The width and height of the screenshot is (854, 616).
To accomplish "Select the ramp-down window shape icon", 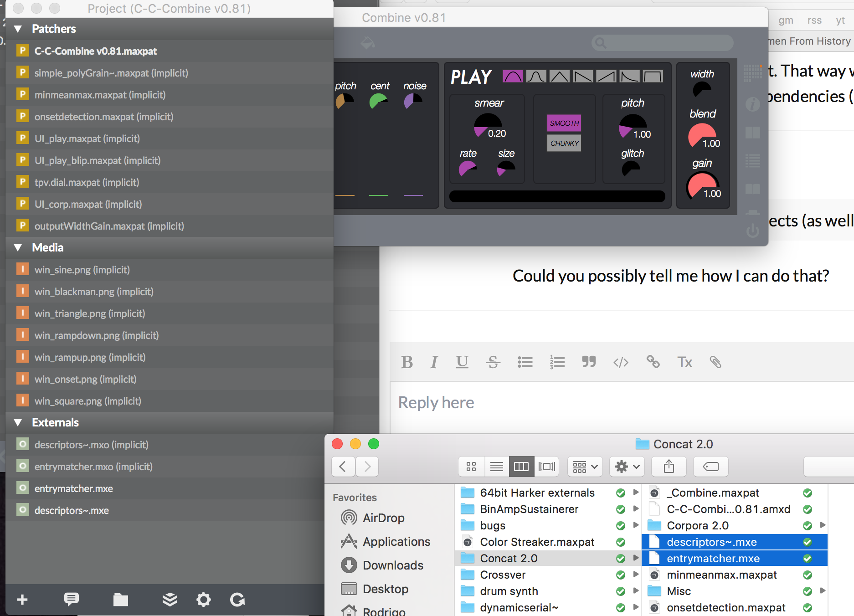I will [583, 76].
